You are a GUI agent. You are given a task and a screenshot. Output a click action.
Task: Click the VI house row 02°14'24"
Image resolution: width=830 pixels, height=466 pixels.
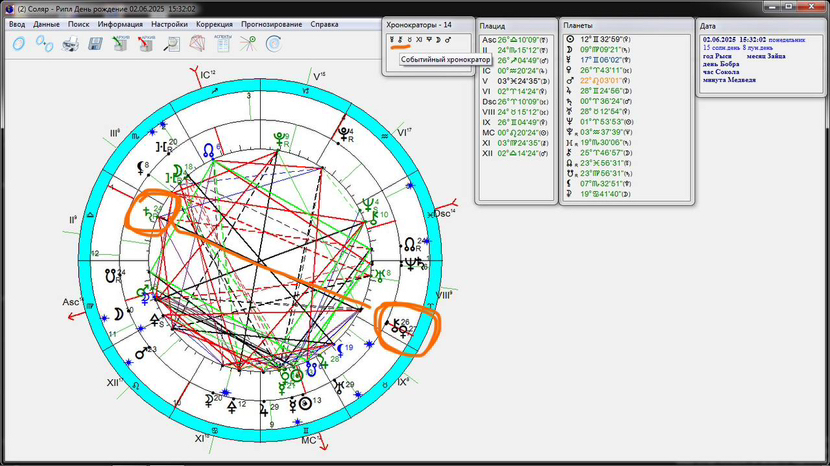515,91
